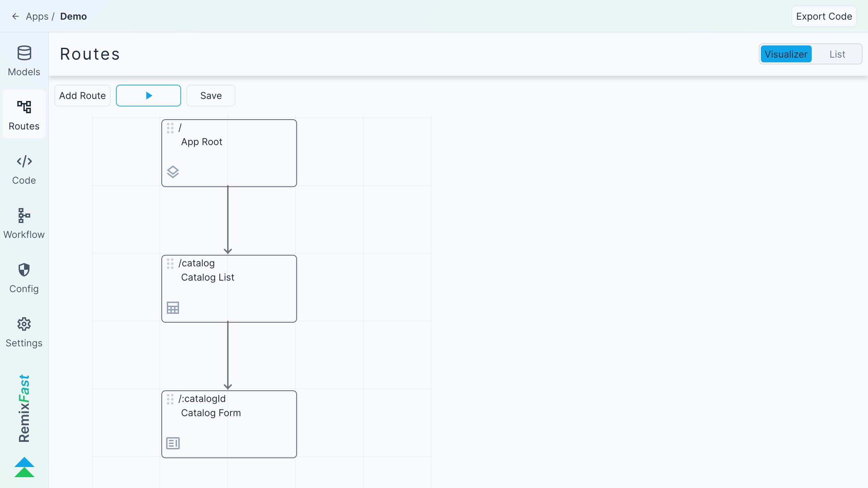The height and width of the screenshot is (488, 868).
Task: Click the Workflow icon in sidebar
Action: coord(24,216)
